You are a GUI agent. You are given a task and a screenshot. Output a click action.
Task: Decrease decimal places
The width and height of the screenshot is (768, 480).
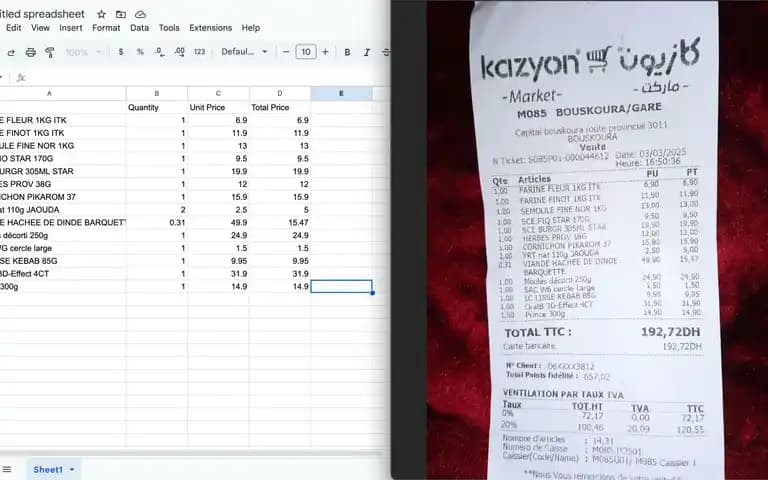coord(160,52)
